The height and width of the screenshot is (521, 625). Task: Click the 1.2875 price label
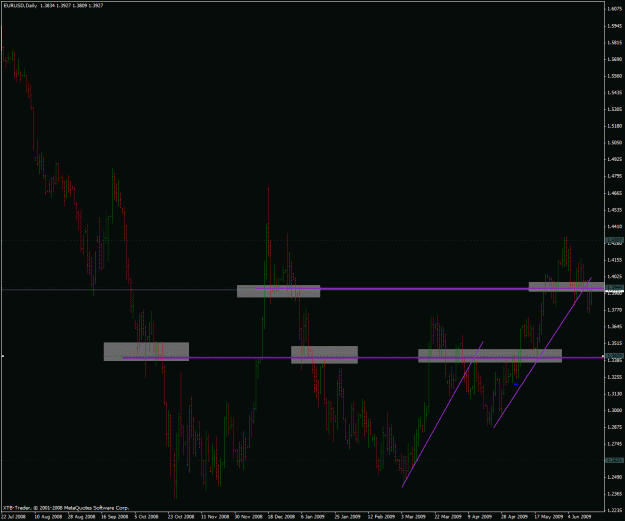pos(614,427)
